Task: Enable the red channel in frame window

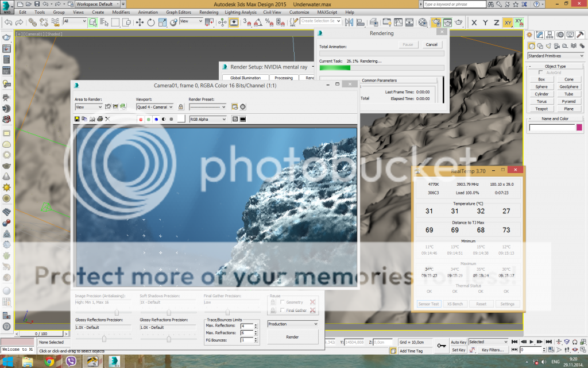Action: [x=141, y=120]
